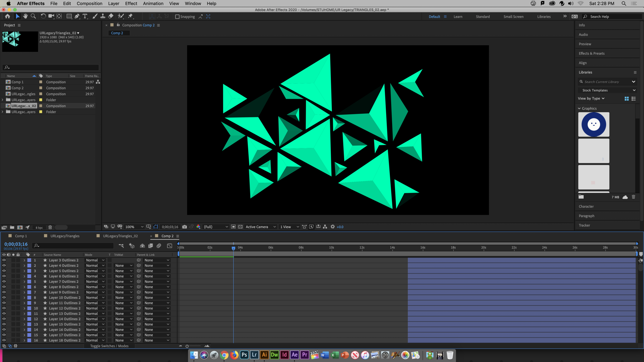This screenshot has width=644, height=362.
Task: Open the (Full) resolution dropdown
Action: coord(216,227)
